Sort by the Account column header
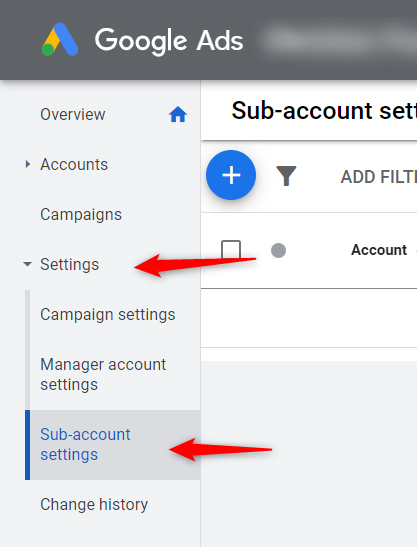 (379, 250)
